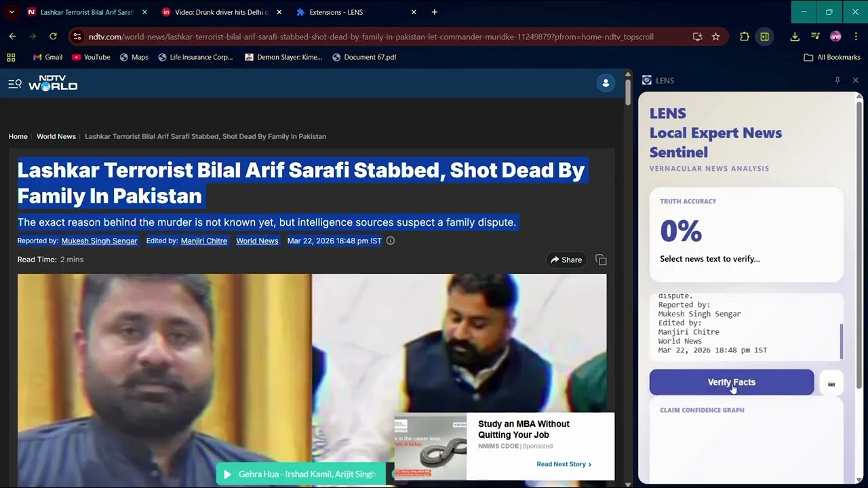This screenshot has height=488, width=868.
Task: Close the Drunk driver video tab
Action: pos(279,12)
